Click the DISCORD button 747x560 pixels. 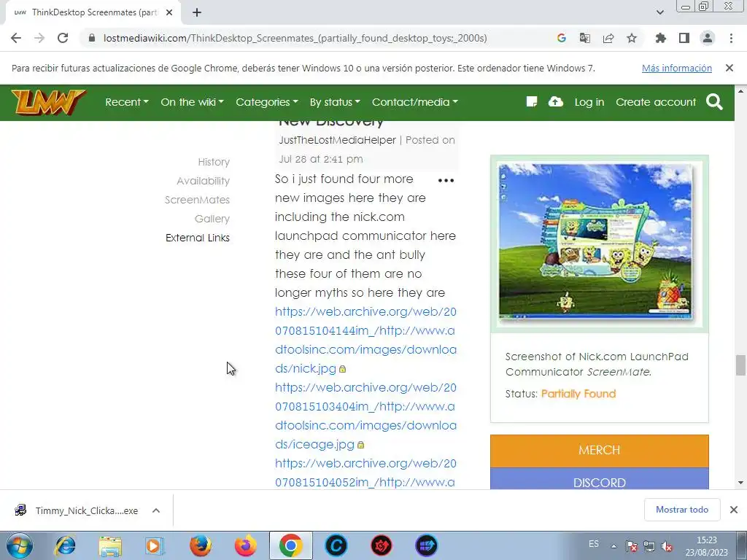tap(600, 478)
